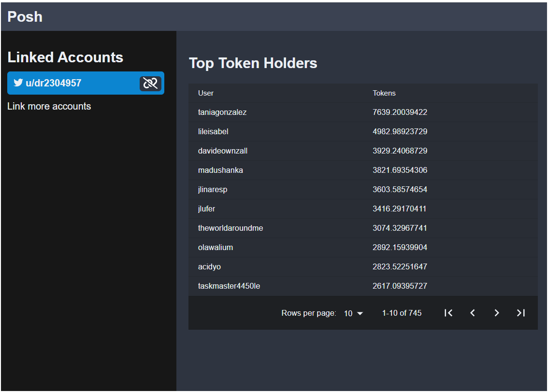The height and width of the screenshot is (392, 548).
Task: Click token value 3074.32967741
Action: [400, 228]
